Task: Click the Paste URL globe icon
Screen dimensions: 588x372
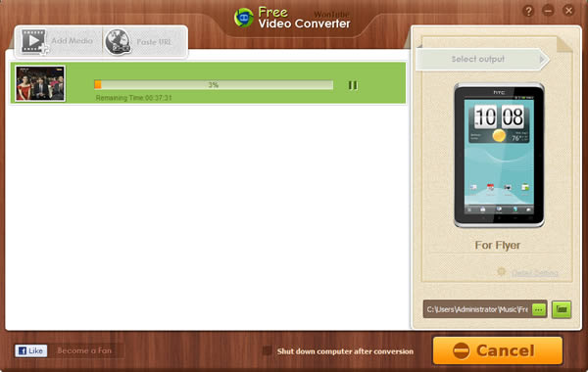Action: [x=118, y=42]
